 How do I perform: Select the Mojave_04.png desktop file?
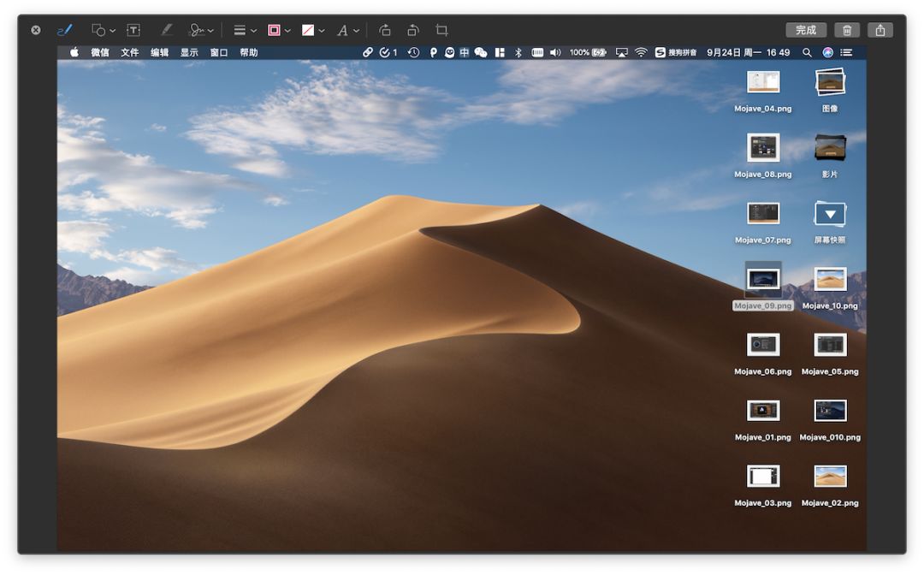pyautogui.click(x=762, y=82)
